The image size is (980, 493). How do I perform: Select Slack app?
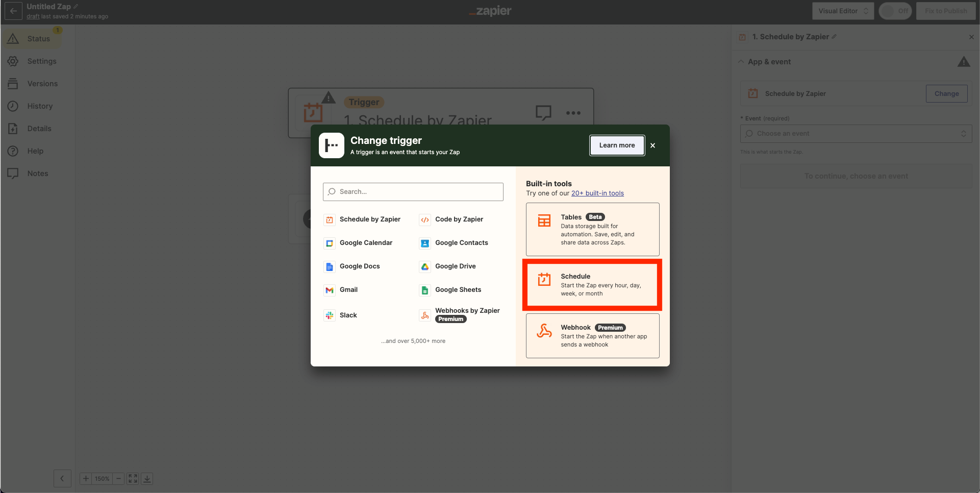click(340, 315)
